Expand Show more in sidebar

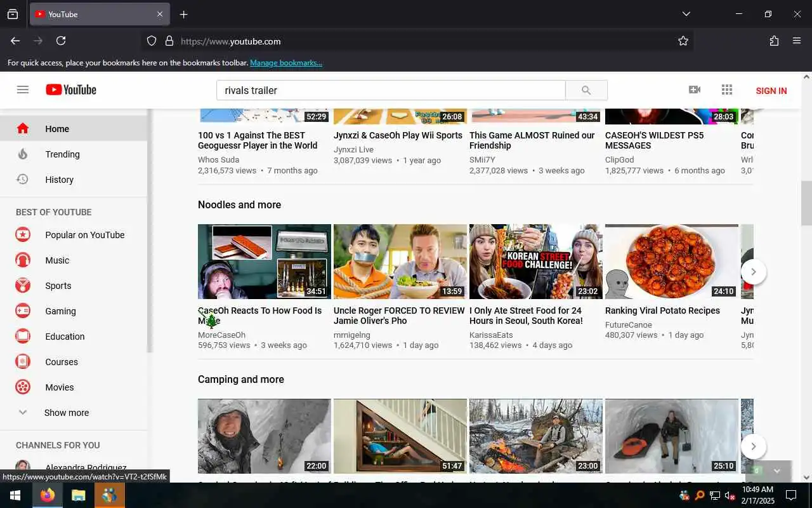coord(67,413)
